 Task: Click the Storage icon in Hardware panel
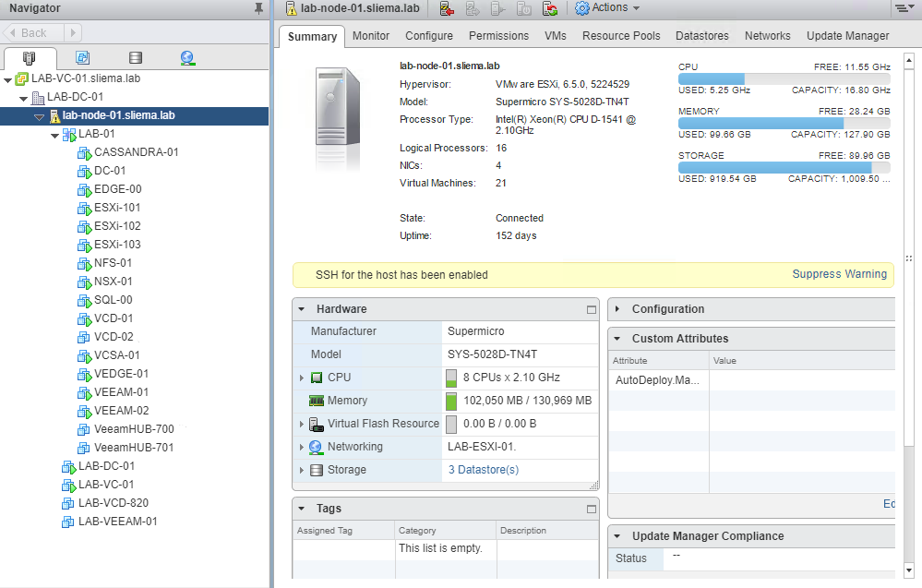(x=317, y=471)
